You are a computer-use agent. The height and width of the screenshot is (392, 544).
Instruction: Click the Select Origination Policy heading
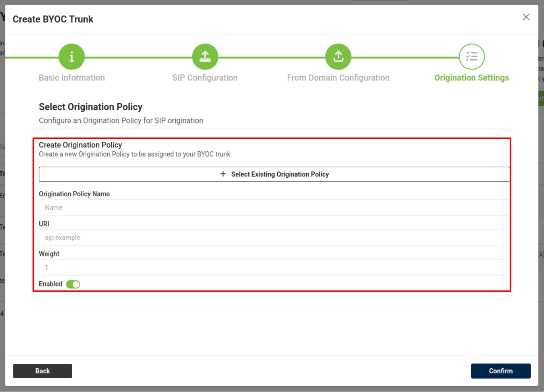coord(91,107)
